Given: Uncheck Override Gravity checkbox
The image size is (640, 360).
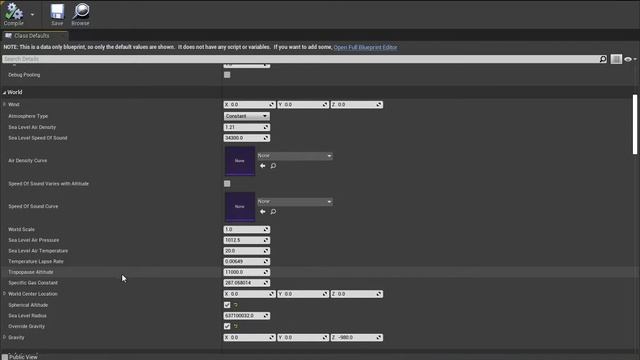Looking at the screenshot, I should click(227, 327).
